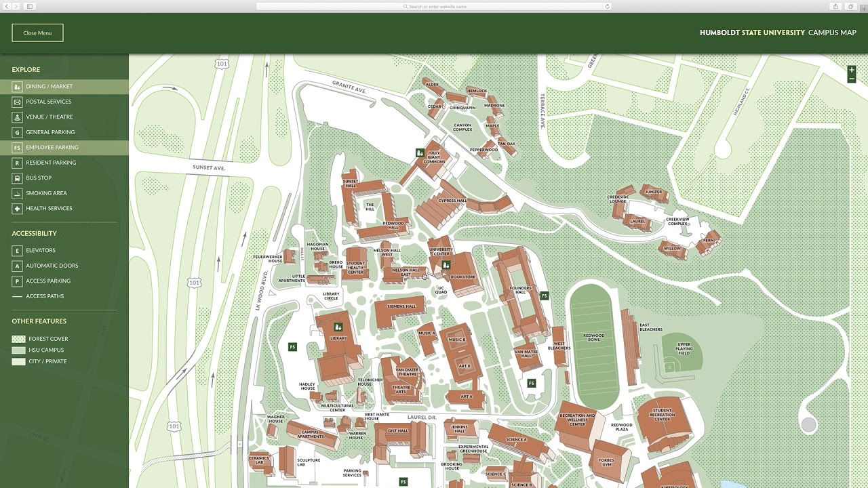Click dining marker on the Library
The width and height of the screenshot is (868, 488).
click(x=338, y=327)
